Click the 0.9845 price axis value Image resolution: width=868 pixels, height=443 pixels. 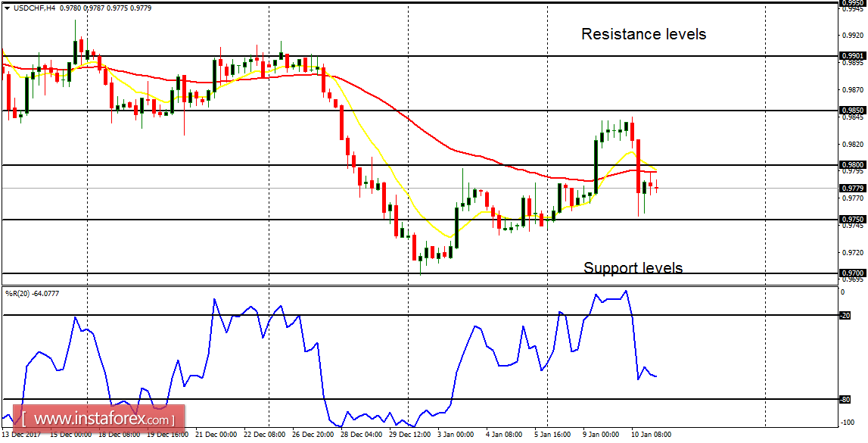tap(853, 117)
